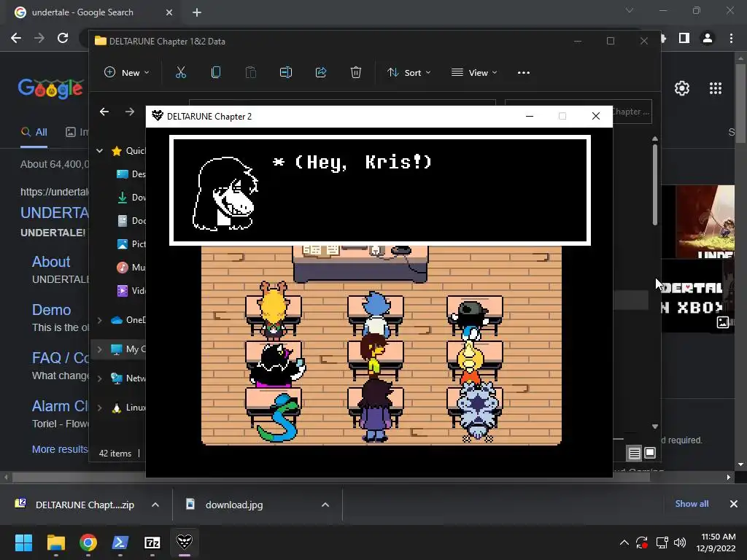
Task: Open the View dropdown in File Explorer
Action: pyautogui.click(x=474, y=72)
